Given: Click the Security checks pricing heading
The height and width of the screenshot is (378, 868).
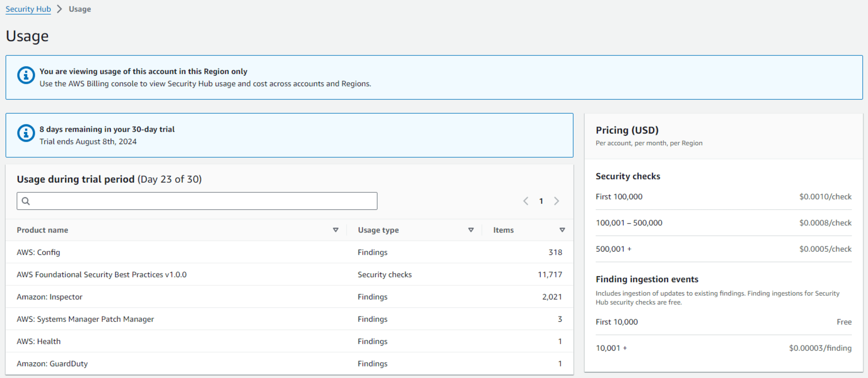Looking at the screenshot, I should pyautogui.click(x=628, y=176).
